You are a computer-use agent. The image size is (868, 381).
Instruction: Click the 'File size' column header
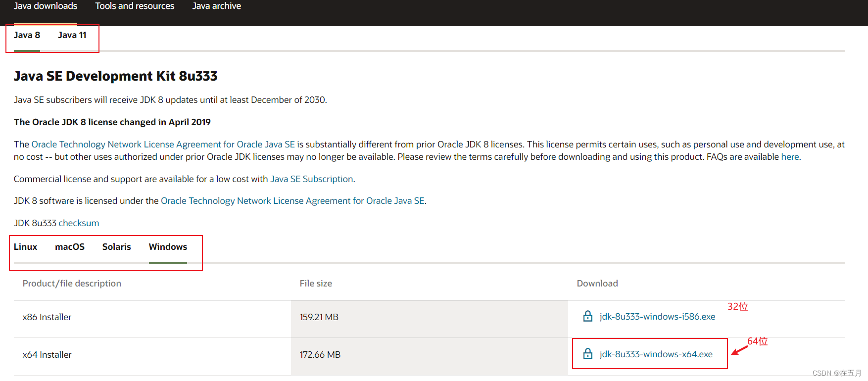[316, 284]
